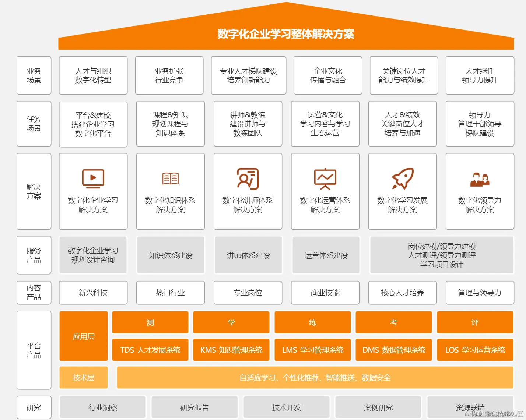
Task: Select the 平台产品 row label
Action: [x=34, y=350]
